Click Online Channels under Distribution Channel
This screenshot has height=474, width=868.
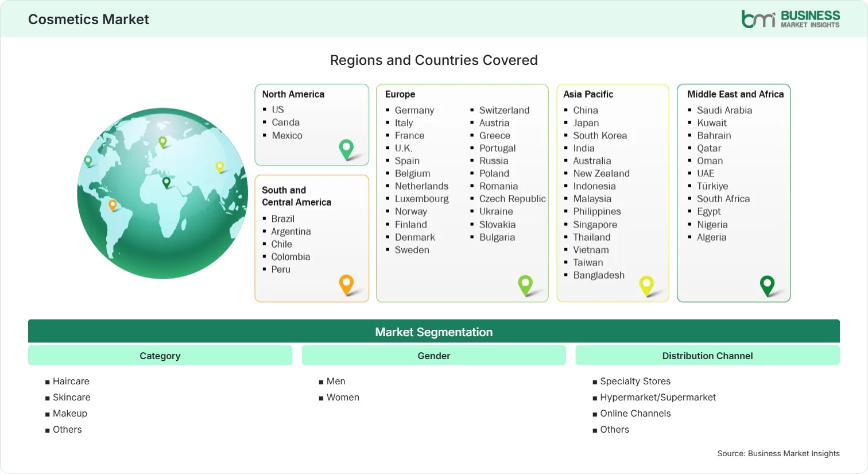635,413
